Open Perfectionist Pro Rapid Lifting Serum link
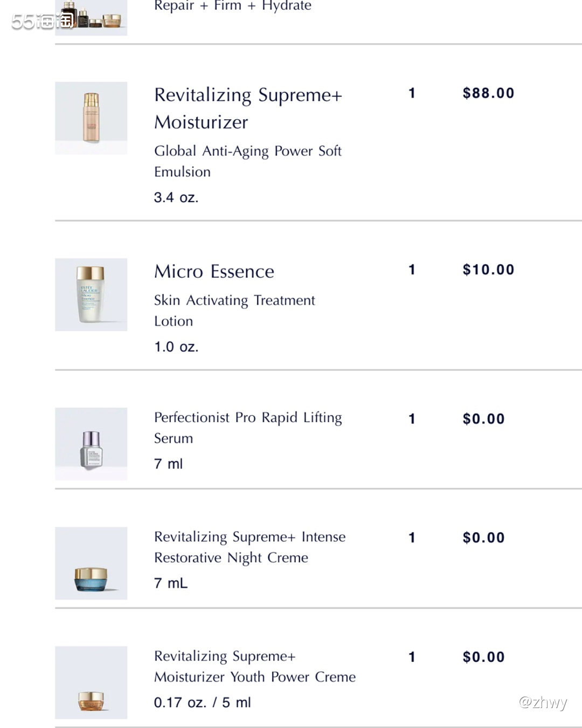This screenshot has height=728, width=582. [248, 428]
